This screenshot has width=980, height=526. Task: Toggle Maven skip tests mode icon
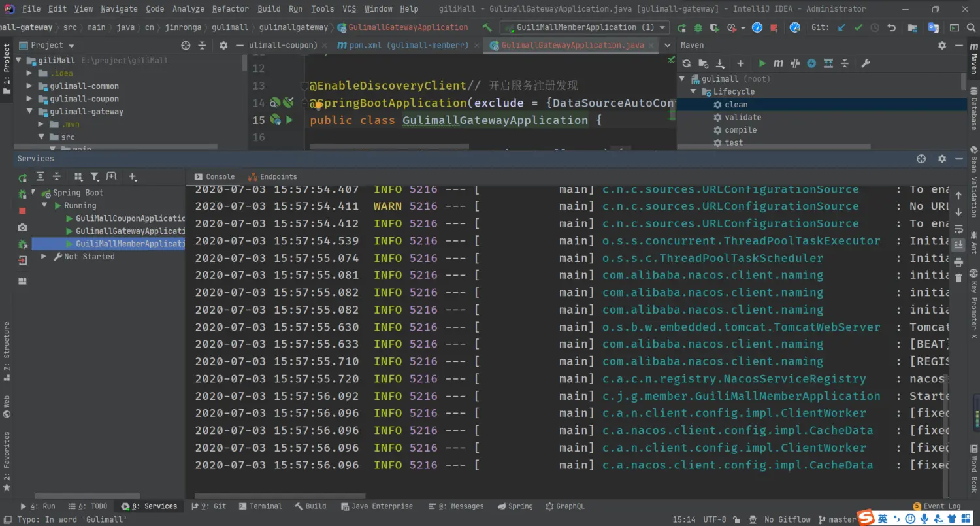811,63
